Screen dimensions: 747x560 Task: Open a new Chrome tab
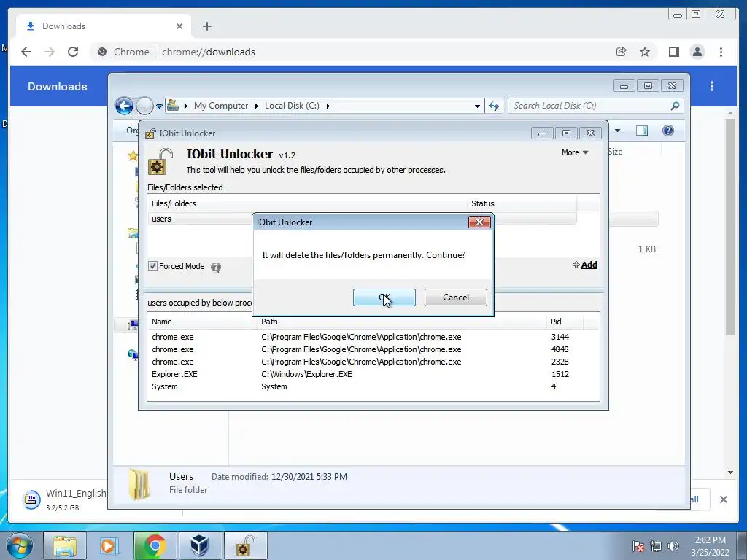(x=206, y=26)
